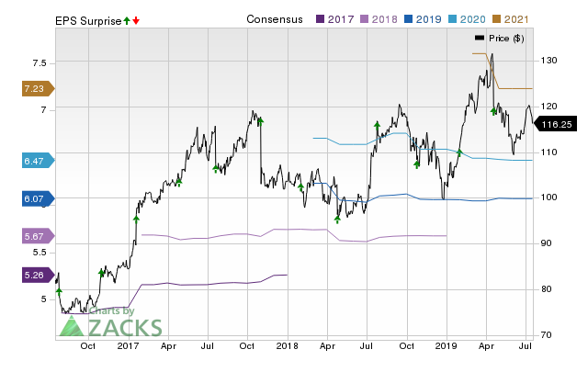Click the green up arrow in top legend

[x=127, y=19]
